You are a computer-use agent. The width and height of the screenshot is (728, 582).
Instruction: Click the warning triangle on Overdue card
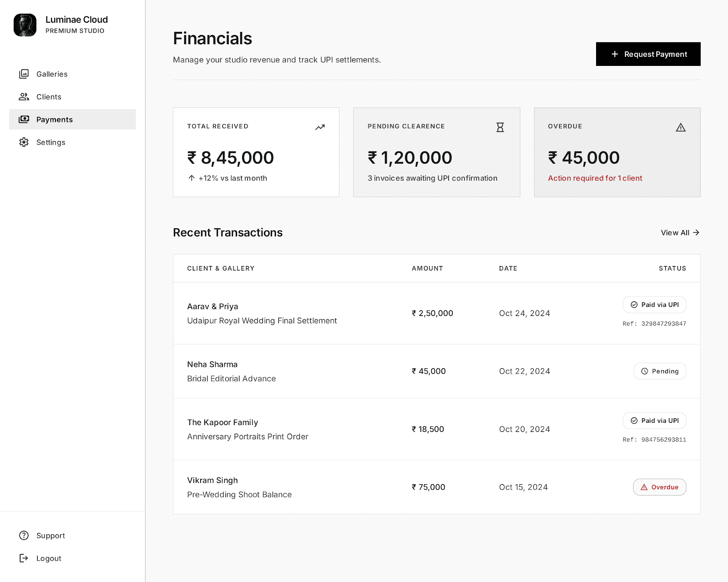[681, 127]
